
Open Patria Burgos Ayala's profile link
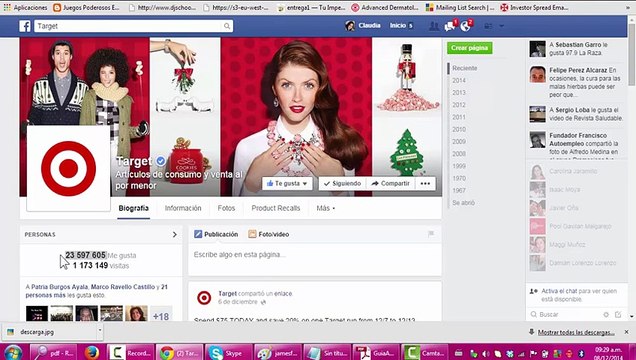59,287
